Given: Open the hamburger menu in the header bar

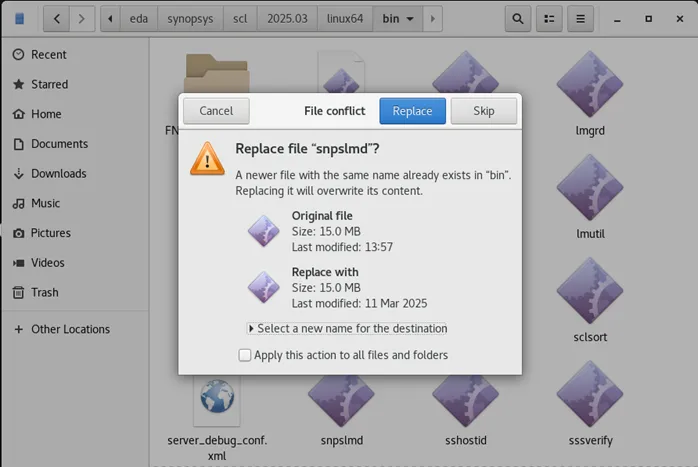Looking at the screenshot, I should [x=580, y=19].
